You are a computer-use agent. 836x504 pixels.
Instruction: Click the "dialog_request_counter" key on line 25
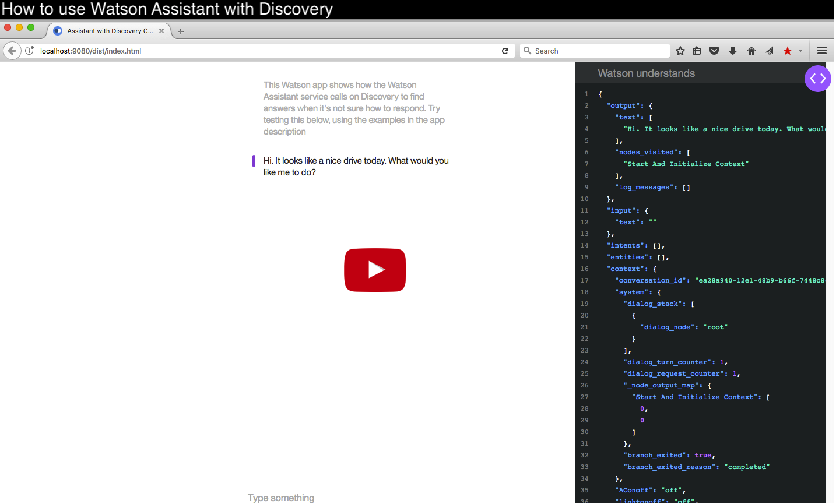click(674, 373)
